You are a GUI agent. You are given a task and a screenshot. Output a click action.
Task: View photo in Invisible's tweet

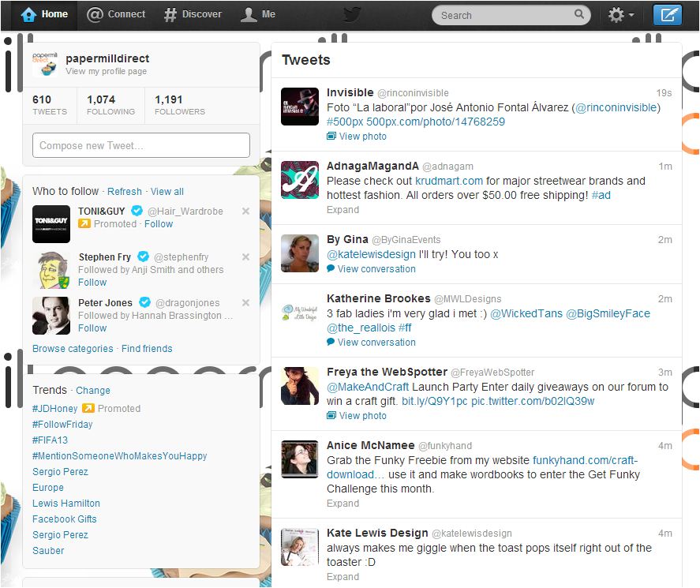tap(357, 137)
